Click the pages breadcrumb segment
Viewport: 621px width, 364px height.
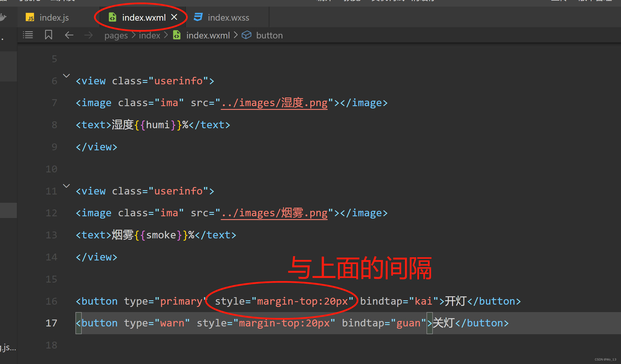pos(116,35)
